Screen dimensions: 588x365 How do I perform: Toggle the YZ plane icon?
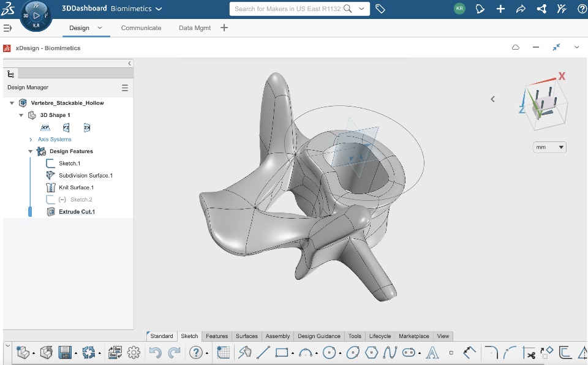pos(66,127)
